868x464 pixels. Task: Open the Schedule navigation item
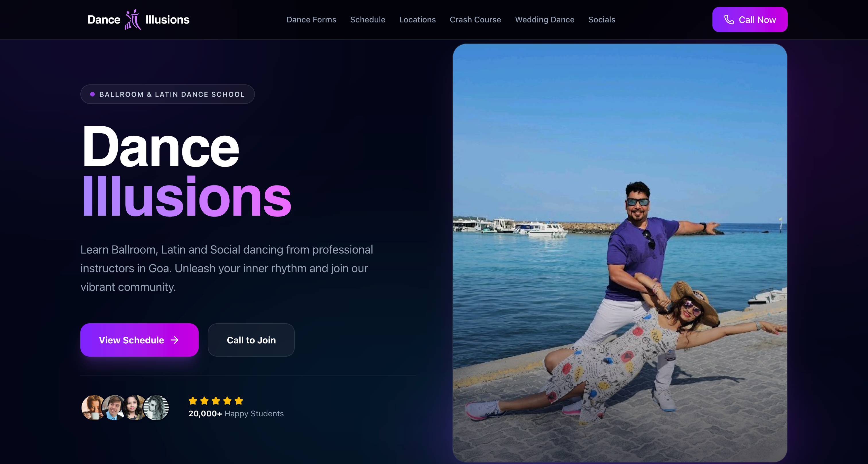point(368,20)
